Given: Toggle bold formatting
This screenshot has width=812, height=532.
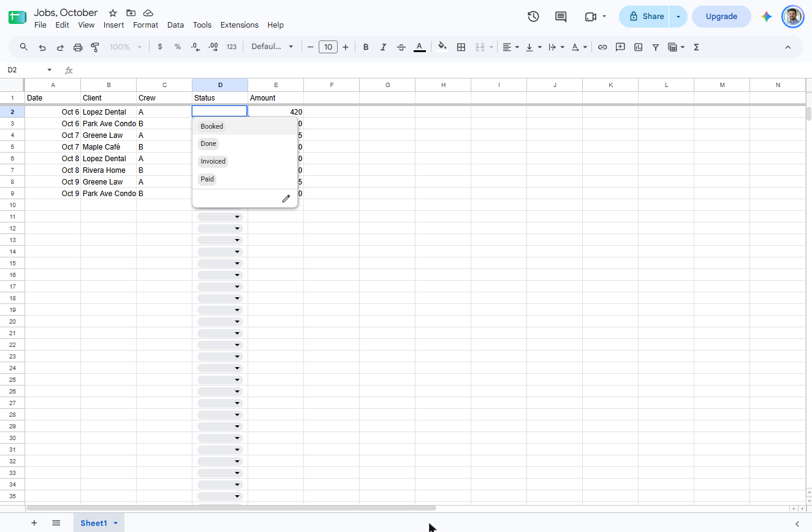Looking at the screenshot, I should 366,47.
